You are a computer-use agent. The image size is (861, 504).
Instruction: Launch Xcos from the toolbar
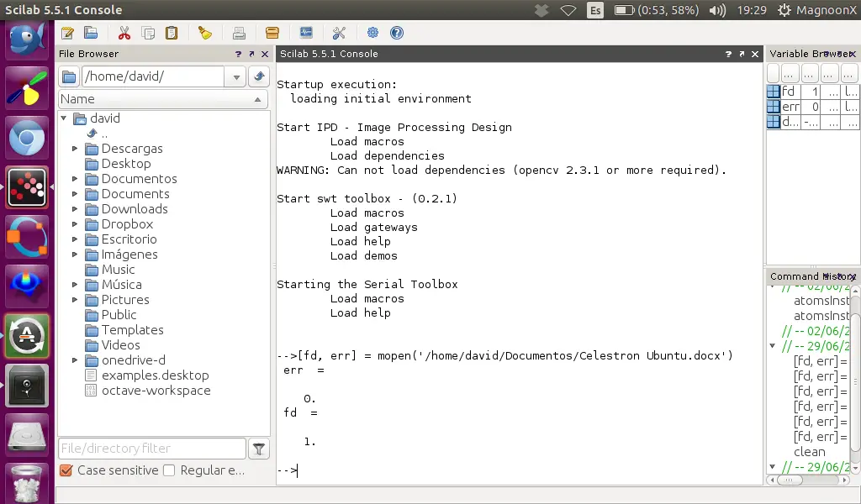306,33
